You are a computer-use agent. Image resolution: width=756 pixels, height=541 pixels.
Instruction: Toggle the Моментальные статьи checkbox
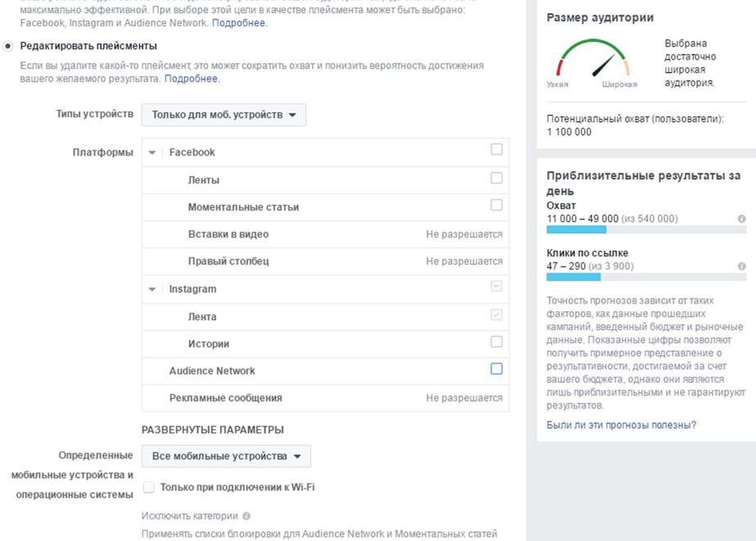point(496,205)
